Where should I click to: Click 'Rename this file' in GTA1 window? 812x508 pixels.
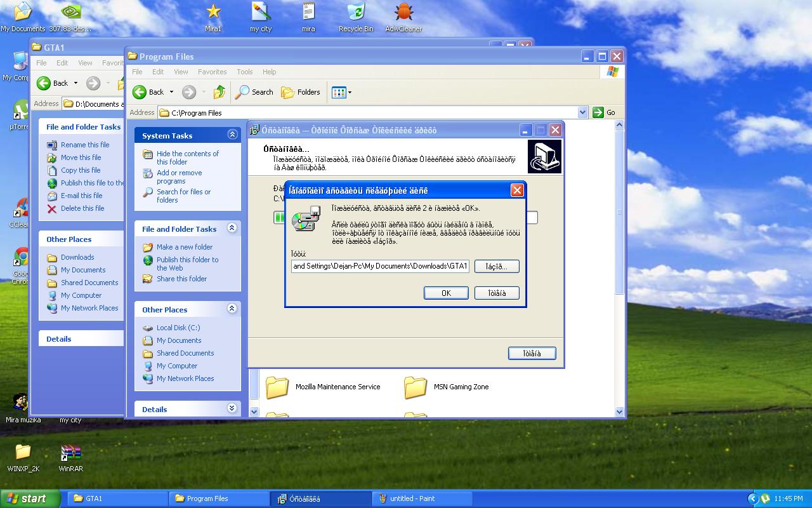(85, 145)
